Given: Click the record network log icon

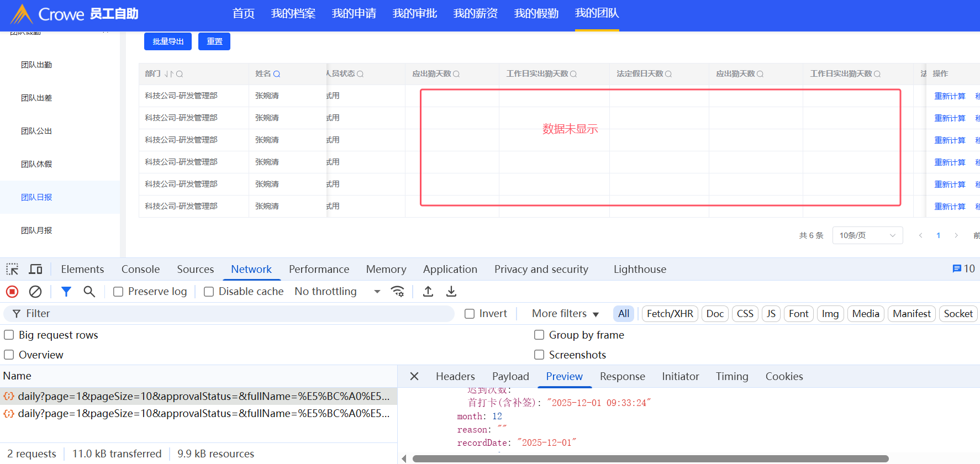Looking at the screenshot, I should click(x=12, y=292).
